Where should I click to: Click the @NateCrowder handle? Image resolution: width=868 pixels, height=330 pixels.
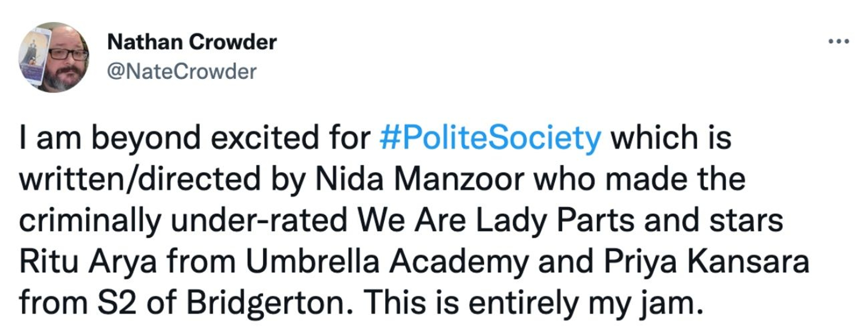pos(182,72)
